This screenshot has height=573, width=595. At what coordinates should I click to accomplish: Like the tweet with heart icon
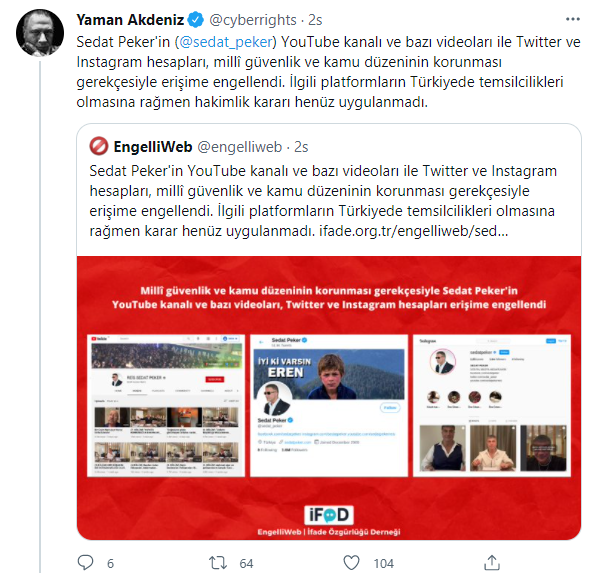pyautogui.click(x=351, y=562)
